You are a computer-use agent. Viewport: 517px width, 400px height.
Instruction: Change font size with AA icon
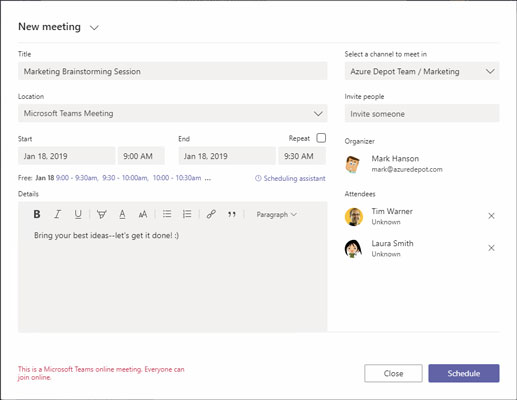[x=143, y=214]
